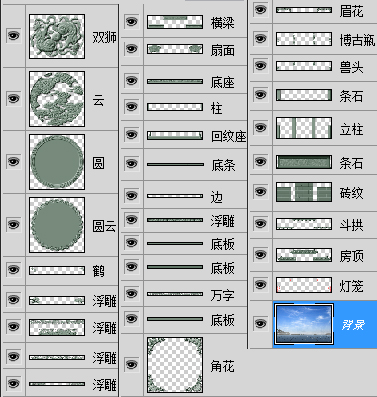Hide the 眉花 layer
Screen dimensions: 377x397
[x=261, y=10]
